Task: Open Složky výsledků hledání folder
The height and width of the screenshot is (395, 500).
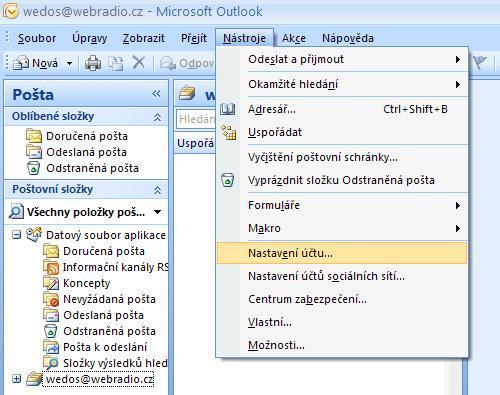Action: [x=115, y=363]
